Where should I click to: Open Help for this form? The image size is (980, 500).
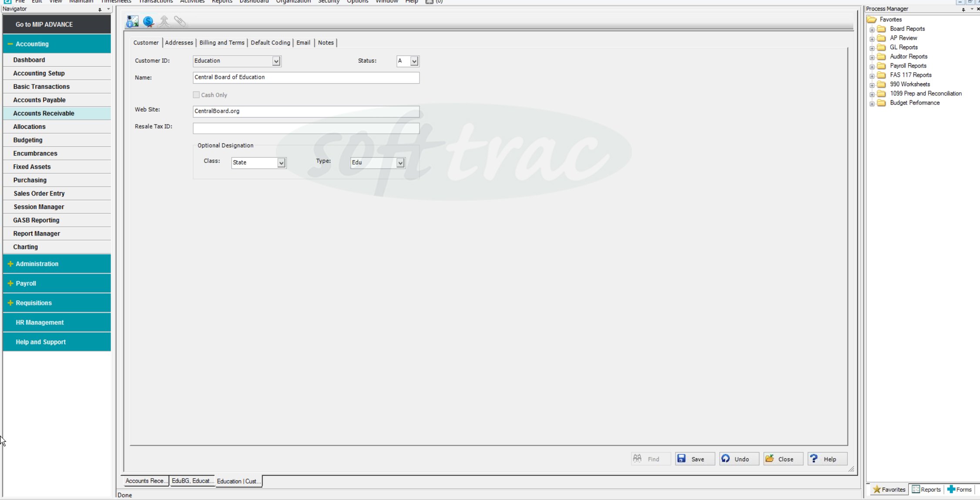click(827, 459)
